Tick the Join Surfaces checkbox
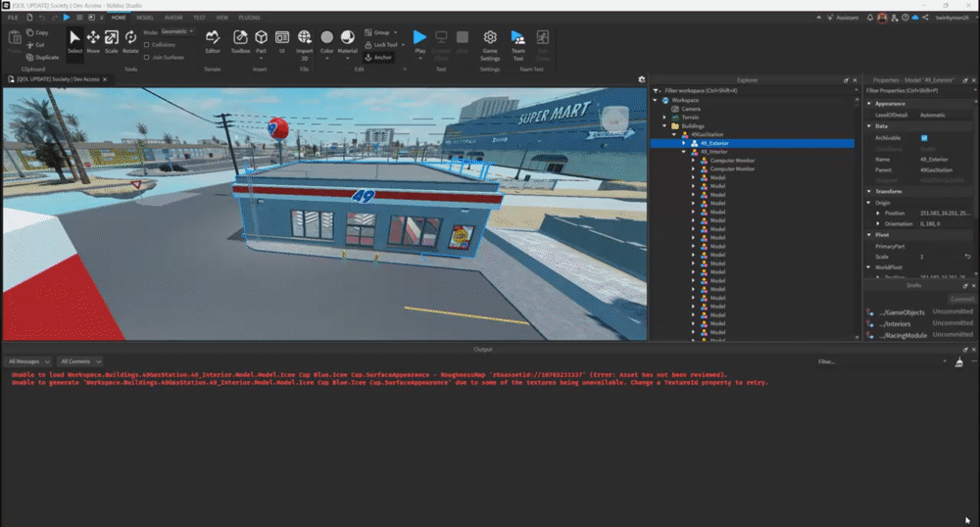Viewport: 980px width, 527px height. (x=147, y=57)
